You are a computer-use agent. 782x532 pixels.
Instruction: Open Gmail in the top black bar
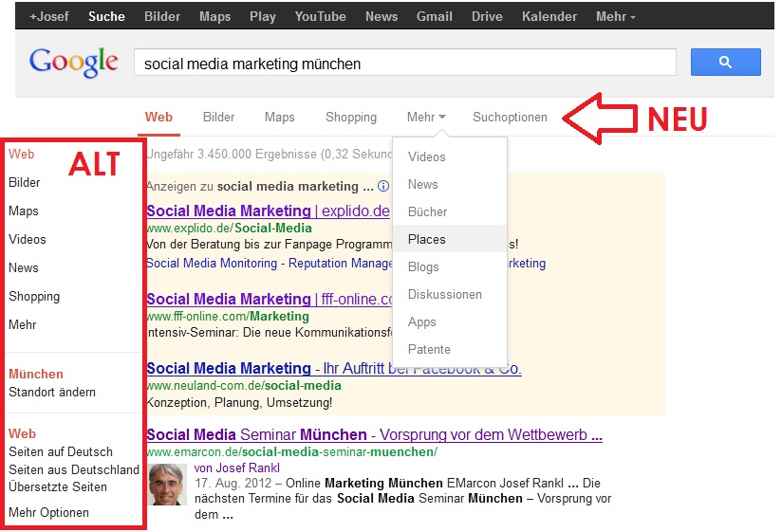point(435,16)
